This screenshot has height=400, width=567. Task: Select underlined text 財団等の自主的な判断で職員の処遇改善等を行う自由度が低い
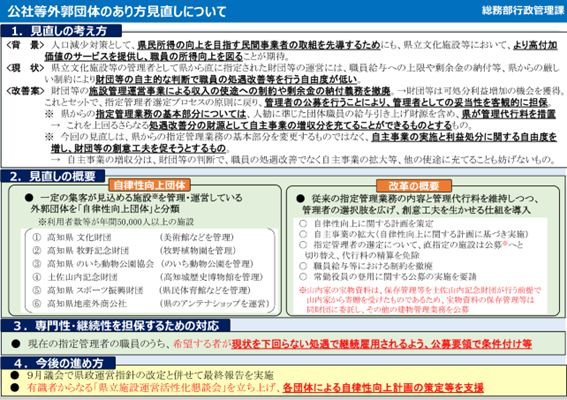[227, 79]
